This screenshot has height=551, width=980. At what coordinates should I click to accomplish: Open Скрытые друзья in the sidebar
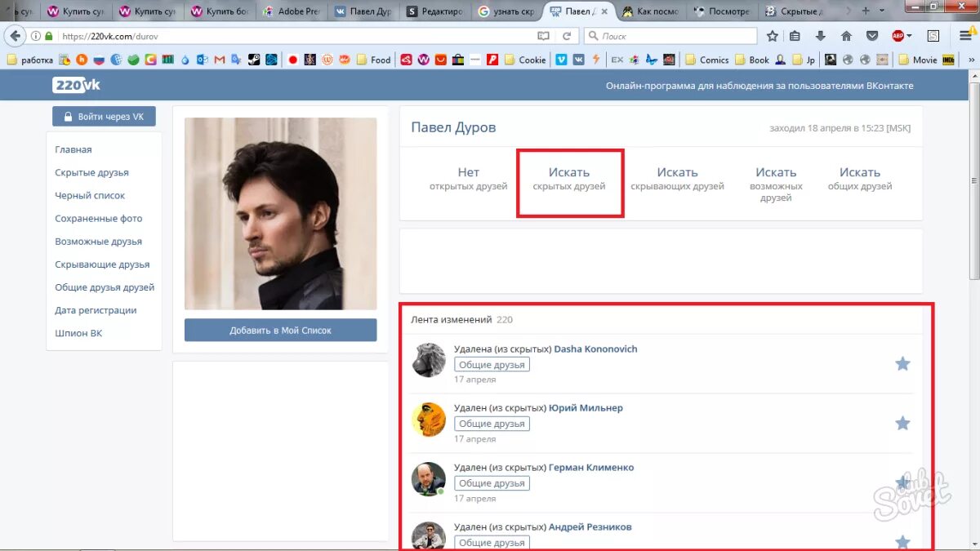91,172
